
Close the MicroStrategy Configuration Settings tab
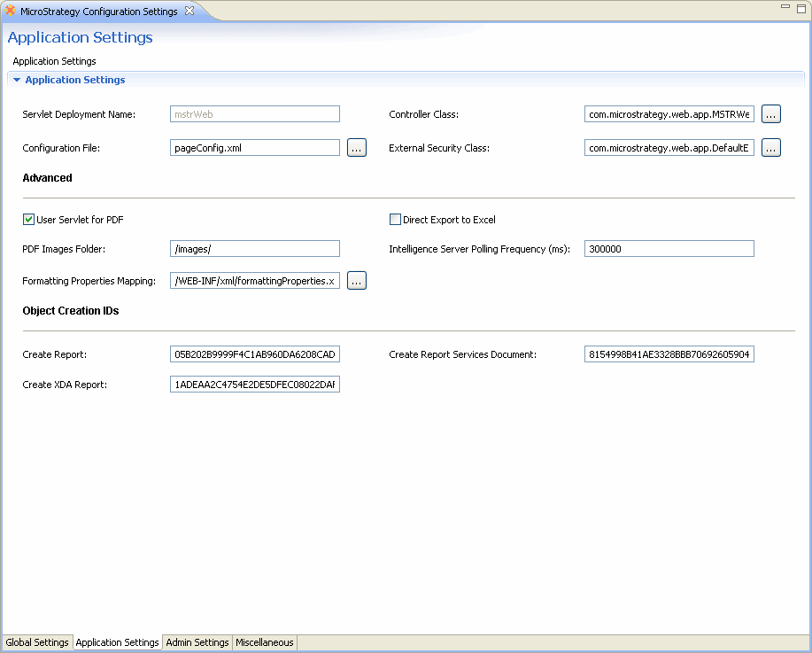click(189, 11)
